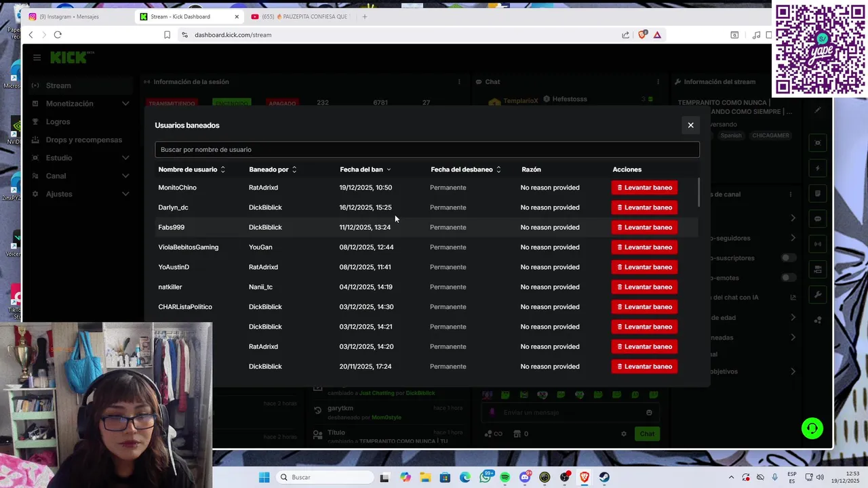
Task: Lift ban dated 20/11/2025, 17:24
Action: point(644,367)
